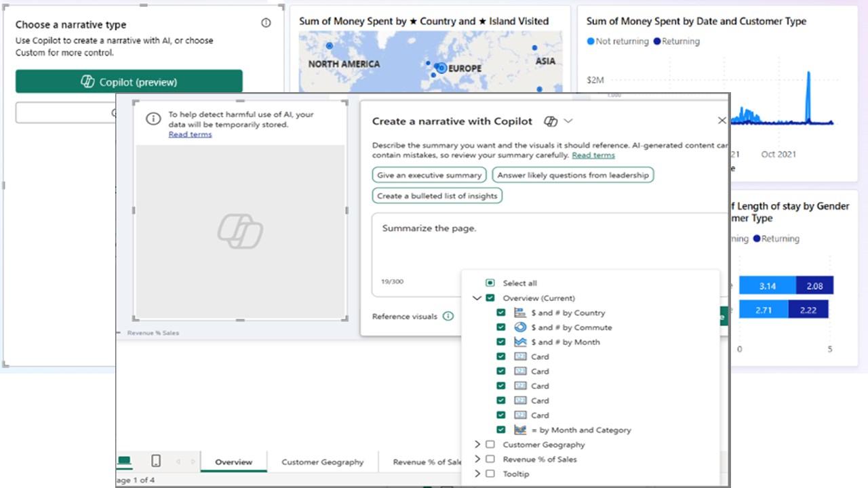Click the donut icon for $ and # by Commute
868x488 pixels.
click(520, 327)
